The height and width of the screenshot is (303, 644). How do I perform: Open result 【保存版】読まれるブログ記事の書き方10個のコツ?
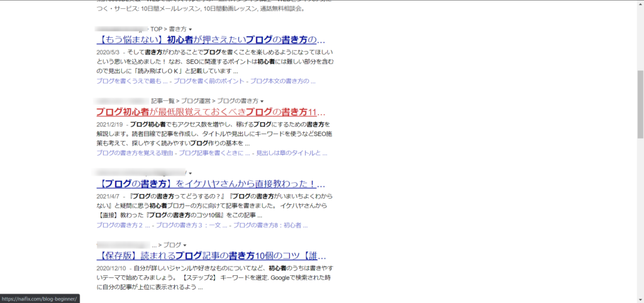[211, 256]
